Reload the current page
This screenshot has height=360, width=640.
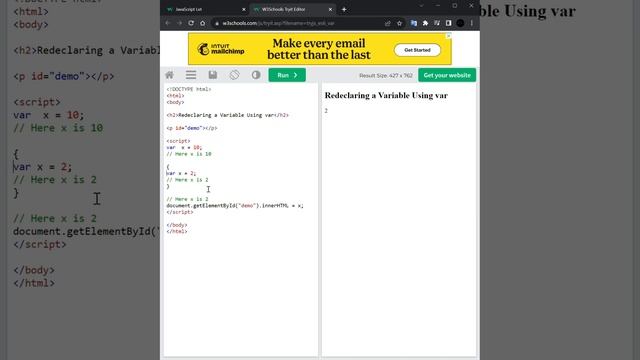click(191, 23)
